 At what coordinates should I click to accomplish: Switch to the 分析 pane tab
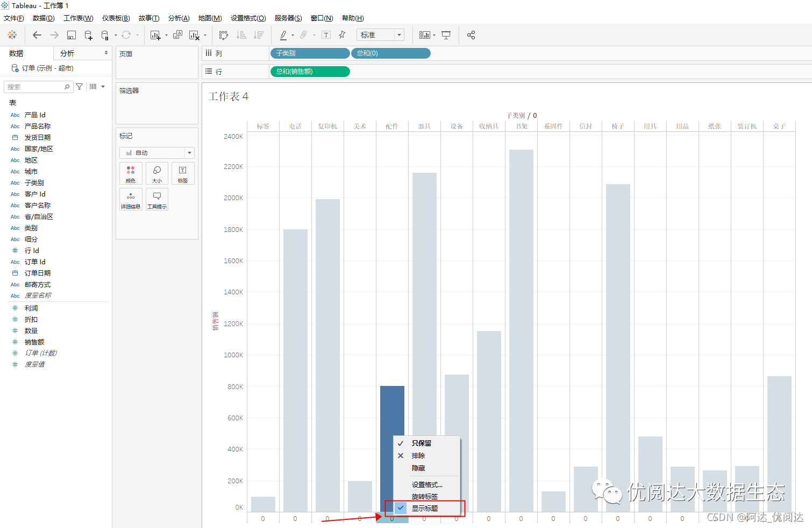point(82,53)
